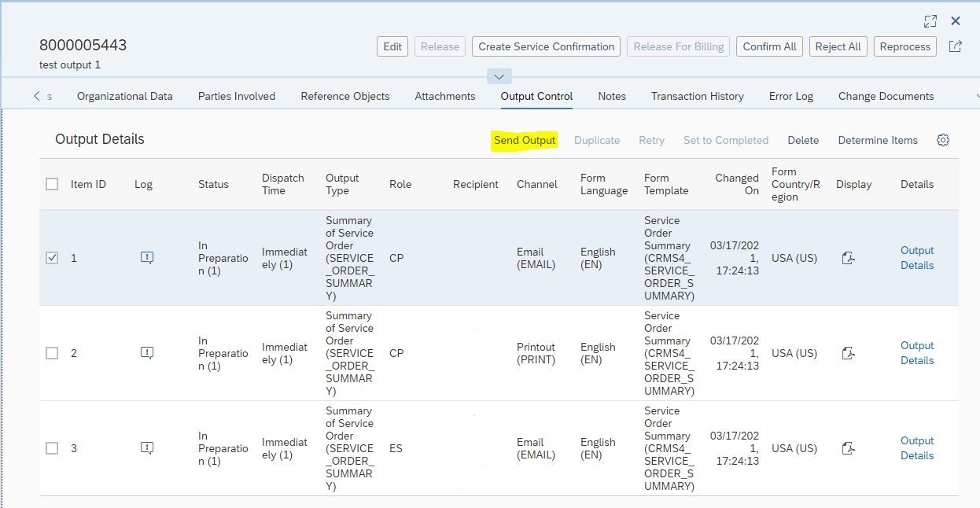The image size is (980, 508).
Task: Click the Channel column header
Action: tap(537, 184)
